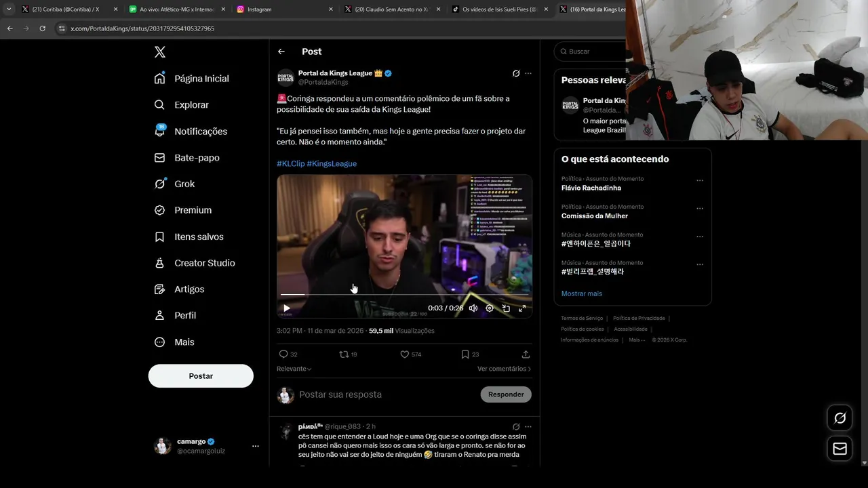Click the reply icon with 32
The height and width of the screenshot is (488, 868).
(288, 354)
